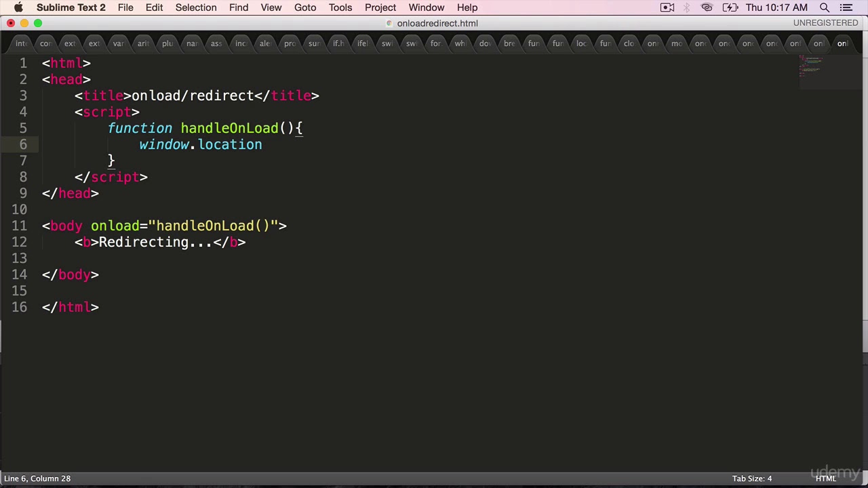Switch to the 'var' file tab
This screenshot has width=868, height=488.
point(119,43)
